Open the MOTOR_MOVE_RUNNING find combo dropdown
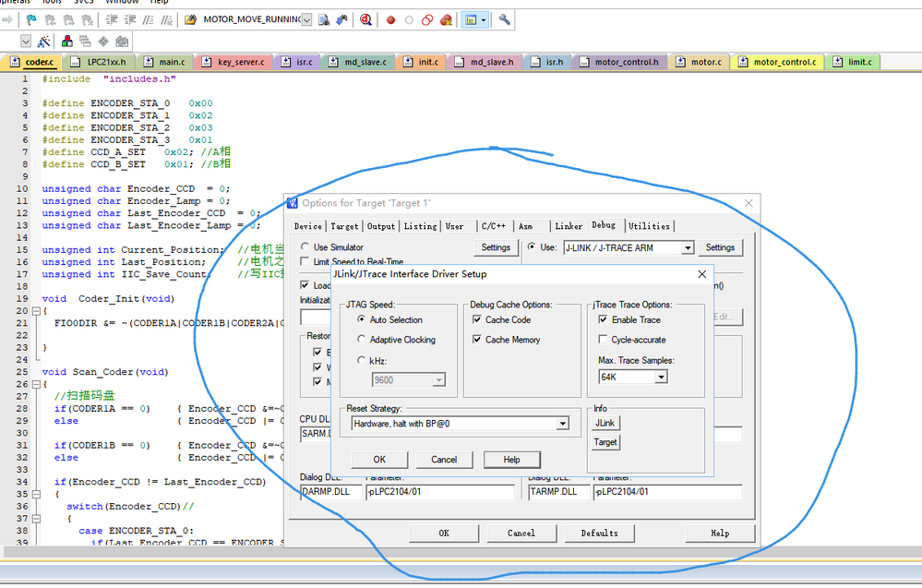The image size is (922, 588). tap(306, 20)
